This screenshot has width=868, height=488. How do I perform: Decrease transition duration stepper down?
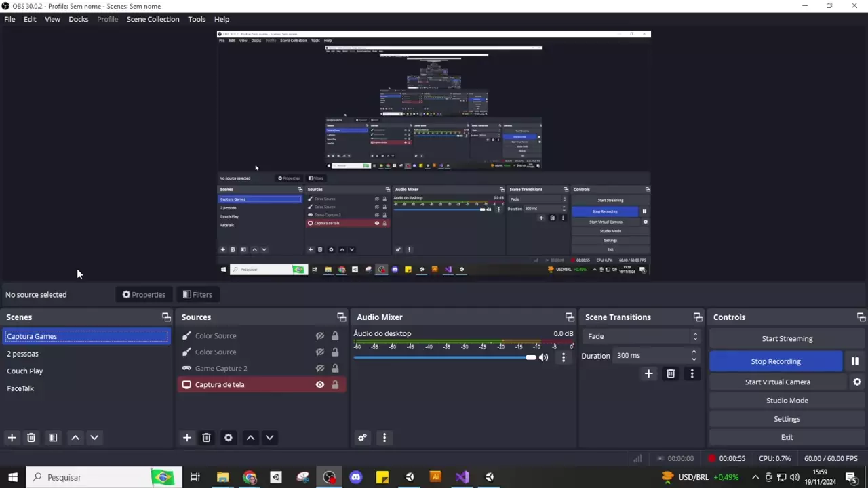pyautogui.click(x=694, y=359)
